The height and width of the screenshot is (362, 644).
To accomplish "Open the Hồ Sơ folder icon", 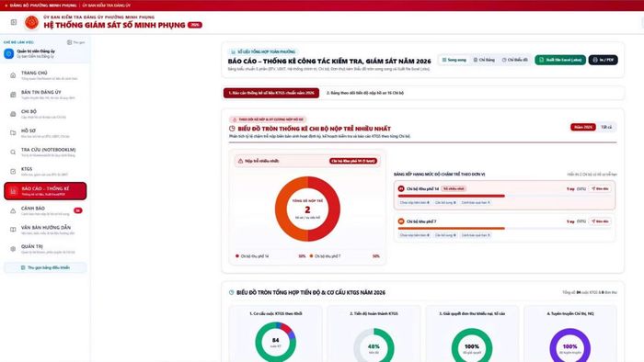I will coord(13,133).
